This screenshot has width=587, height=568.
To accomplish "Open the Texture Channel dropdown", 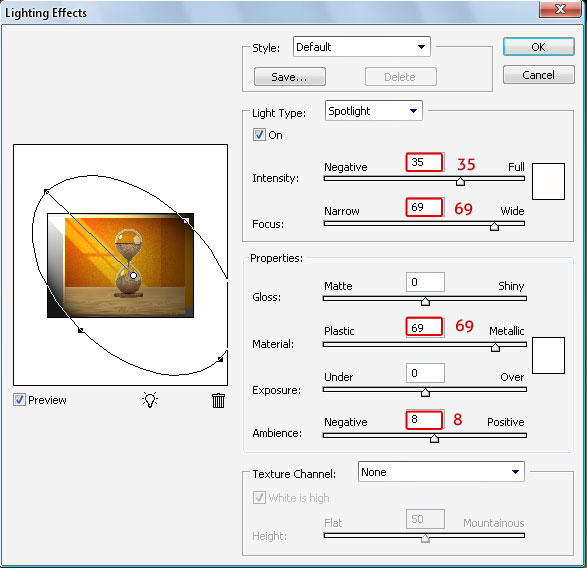I will point(441,472).
